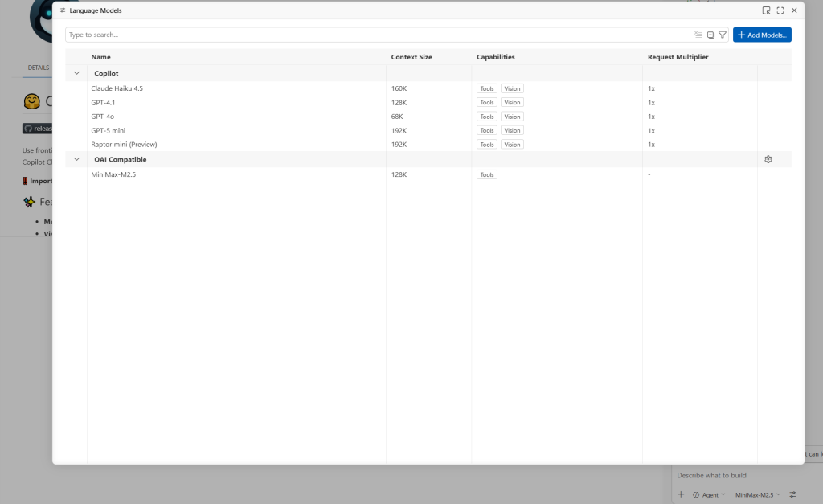The height and width of the screenshot is (504, 823).
Task: Click the Hugging Face emoji extension icon
Action: pyautogui.click(x=31, y=101)
